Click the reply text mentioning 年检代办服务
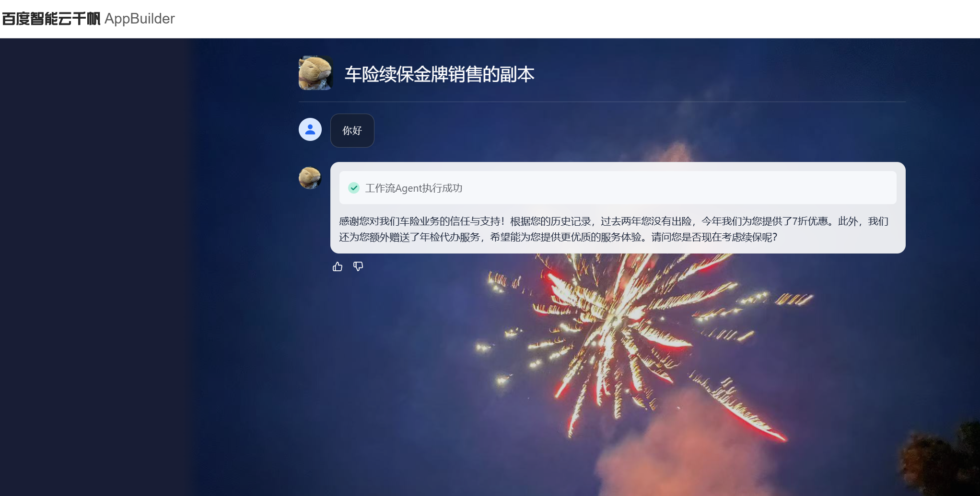The image size is (980, 496). [x=450, y=237]
